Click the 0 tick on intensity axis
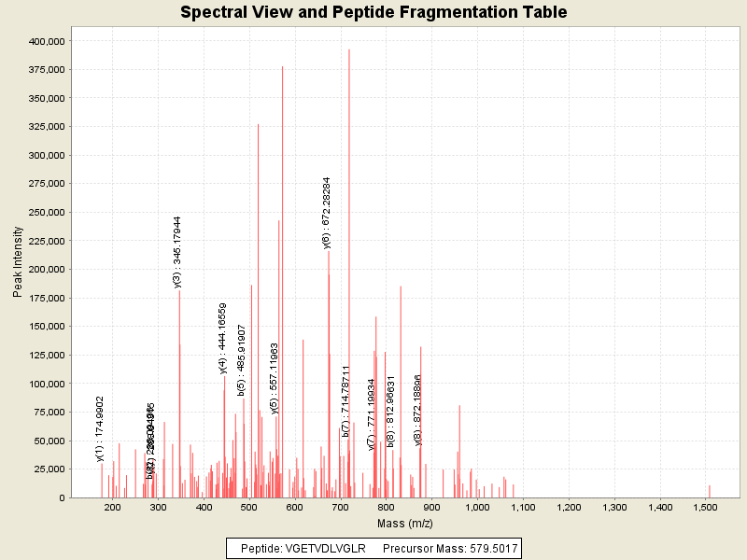Screen dimensions: 747x560 (x=60, y=497)
